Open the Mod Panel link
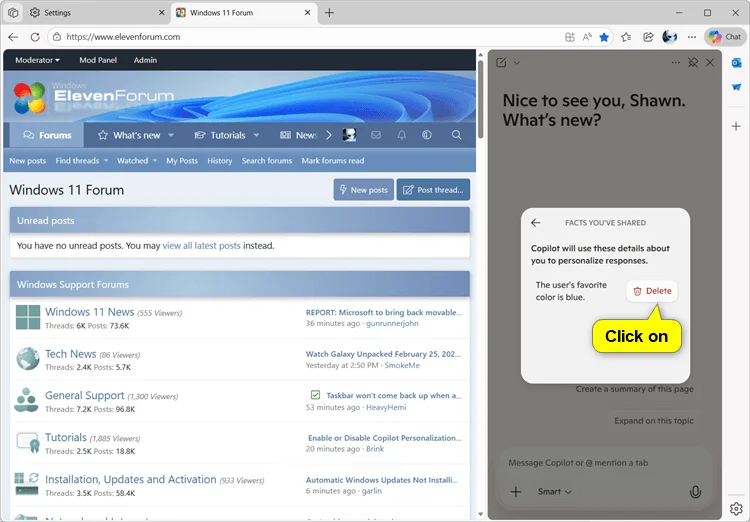 pos(98,60)
